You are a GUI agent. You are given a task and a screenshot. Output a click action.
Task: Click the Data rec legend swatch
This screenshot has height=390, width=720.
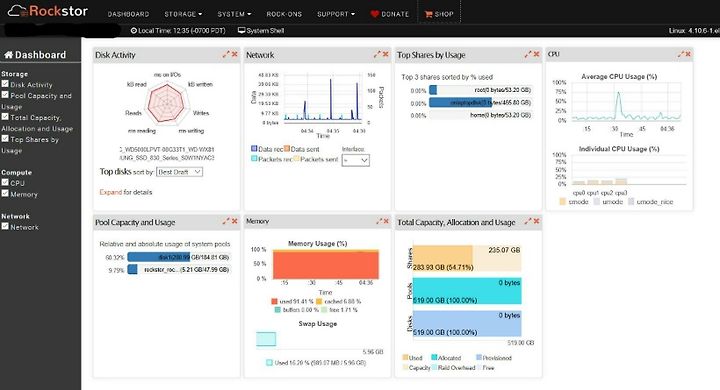click(254, 148)
